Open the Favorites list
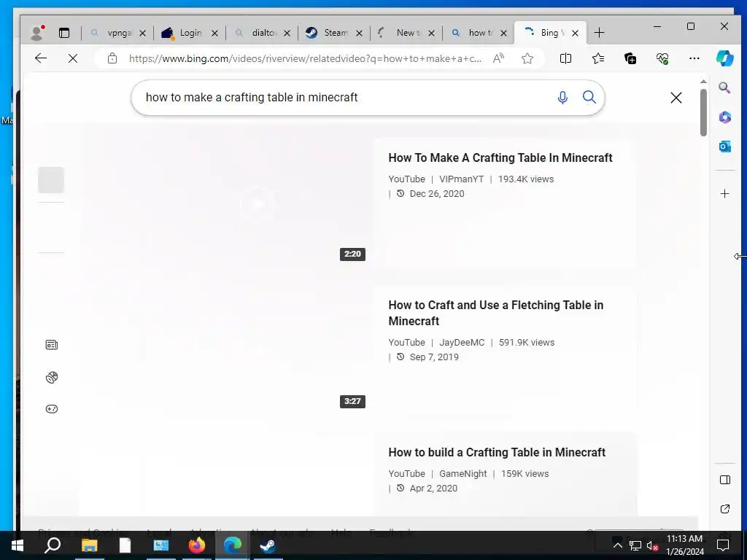747x560 pixels. click(598, 58)
